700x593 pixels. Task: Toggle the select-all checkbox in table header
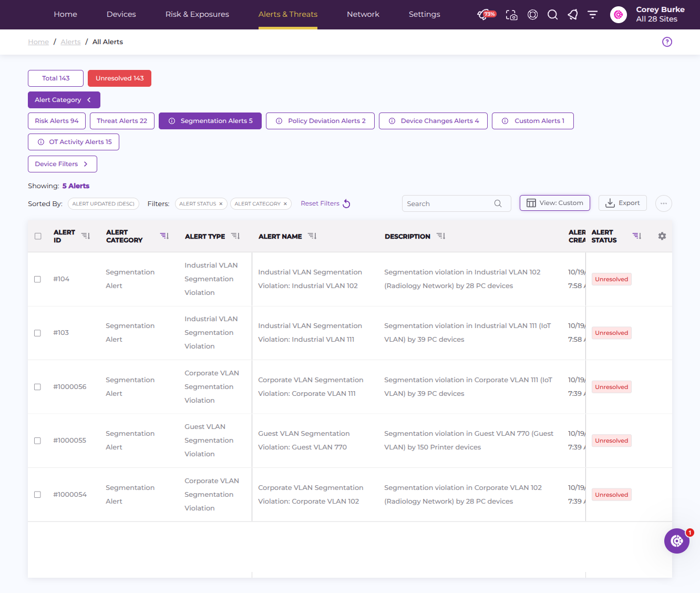[x=38, y=236]
